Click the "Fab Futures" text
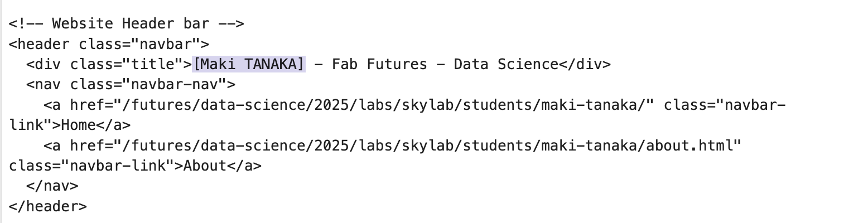 379,65
